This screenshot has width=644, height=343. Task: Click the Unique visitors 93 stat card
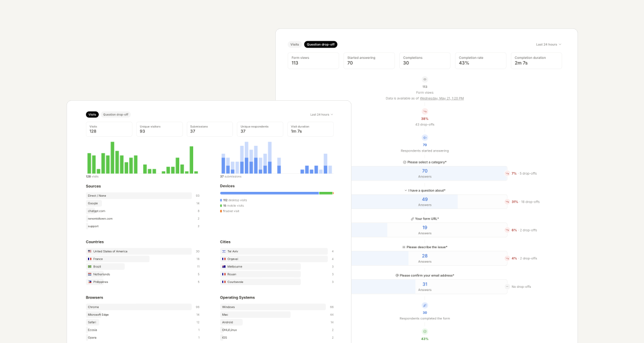[x=159, y=129]
